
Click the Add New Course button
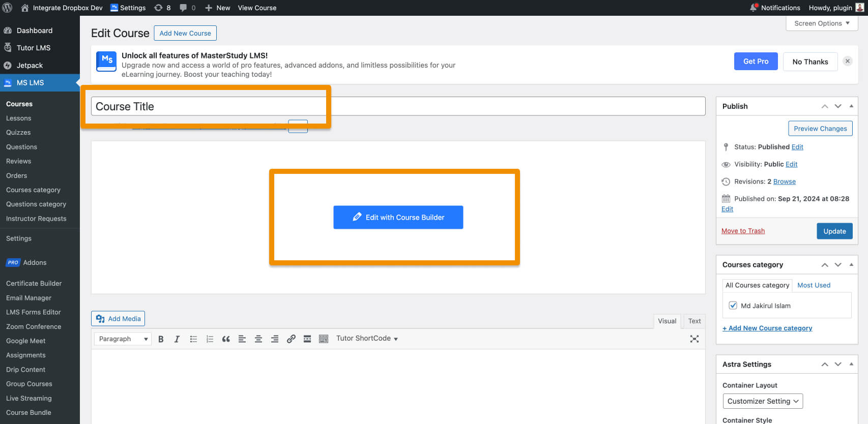tap(185, 33)
